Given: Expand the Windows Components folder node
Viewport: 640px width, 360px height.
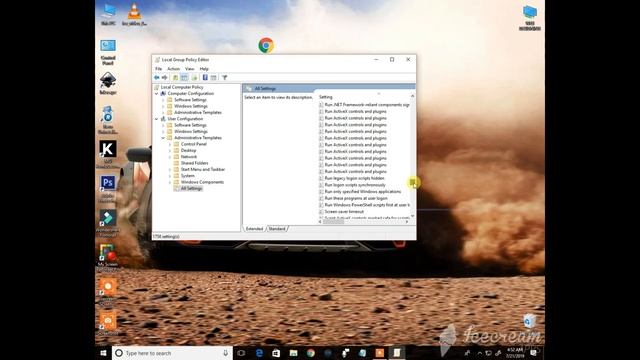Looking at the screenshot, I should tap(170, 182).
